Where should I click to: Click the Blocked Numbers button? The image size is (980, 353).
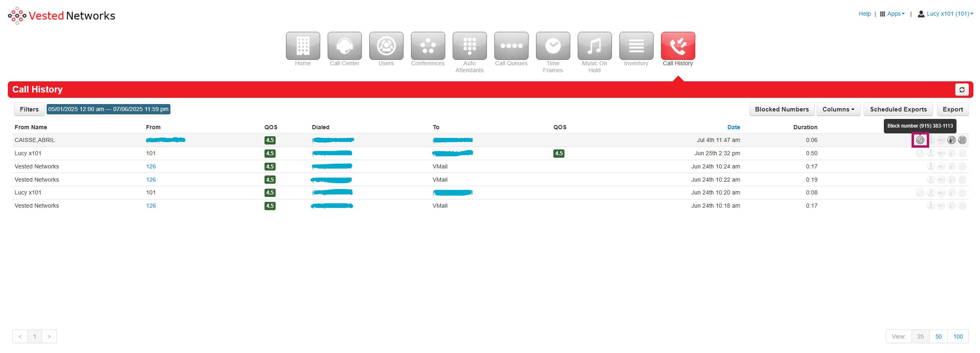(x=782, y=109)
